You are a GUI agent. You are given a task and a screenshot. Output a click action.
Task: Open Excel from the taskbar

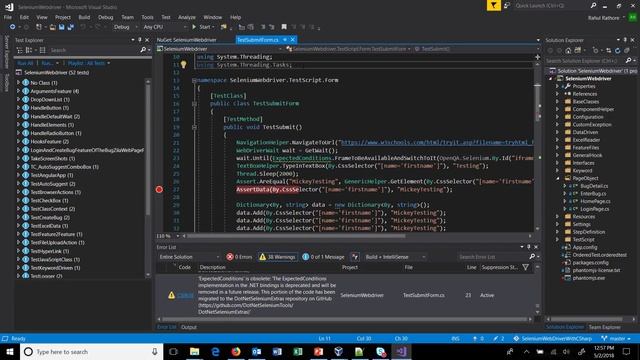(x=298, y=351)
